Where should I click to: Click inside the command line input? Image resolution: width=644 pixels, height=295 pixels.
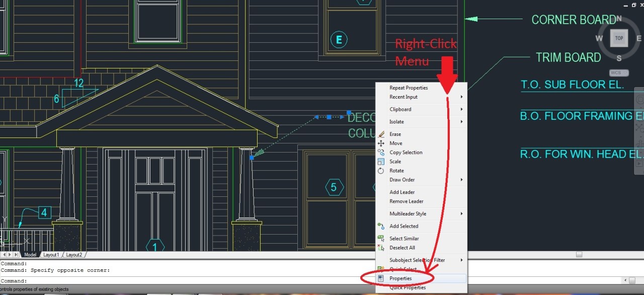tap(151, 280)
